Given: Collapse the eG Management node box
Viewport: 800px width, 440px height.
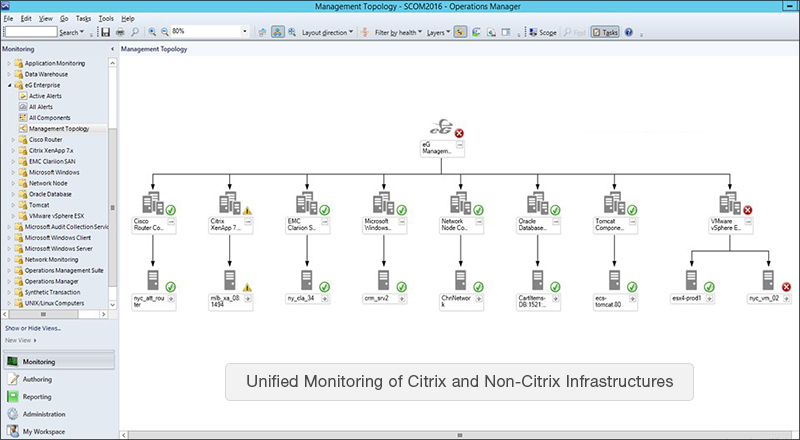Looking at the screenshot, I should click(460, 145).
